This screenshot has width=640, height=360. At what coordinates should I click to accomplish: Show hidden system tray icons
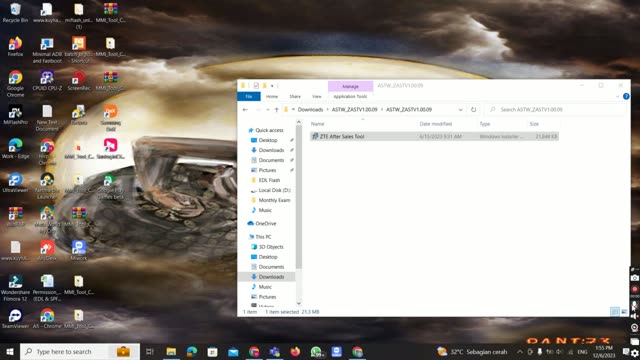click(520, 351)
